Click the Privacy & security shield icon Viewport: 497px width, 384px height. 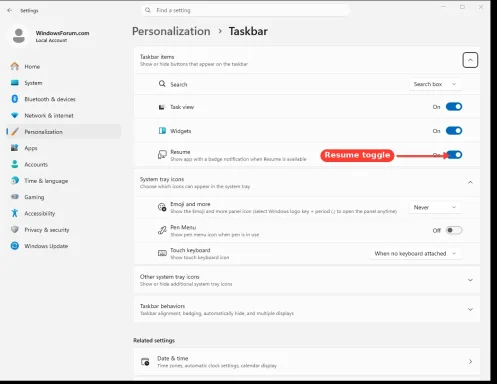coord(15,229)
